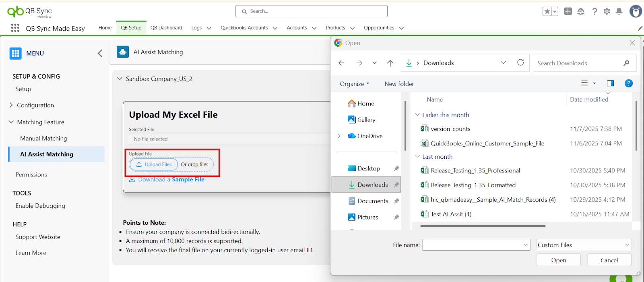The width and height of the screenshot is (644, 282).
Task: Click the Download a Sample File link
Action: pos(171,180)
